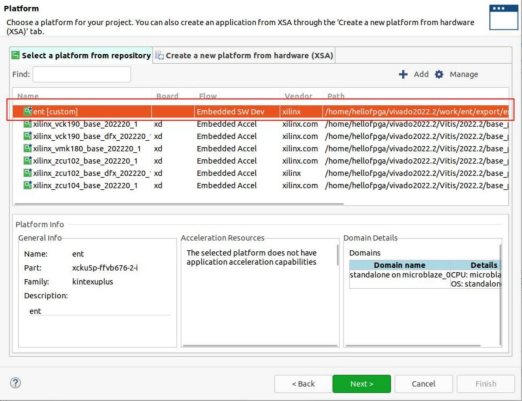Click the help question mark icon
Screen dimensions: 522x401
coord(15,383)
